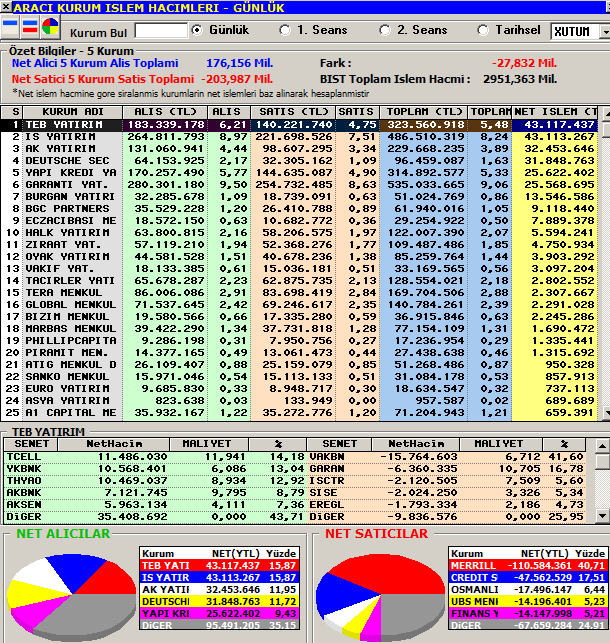The image size is (610, 643).
Task: Click the single blue bar toolbar icon
Action: point(10,27)
